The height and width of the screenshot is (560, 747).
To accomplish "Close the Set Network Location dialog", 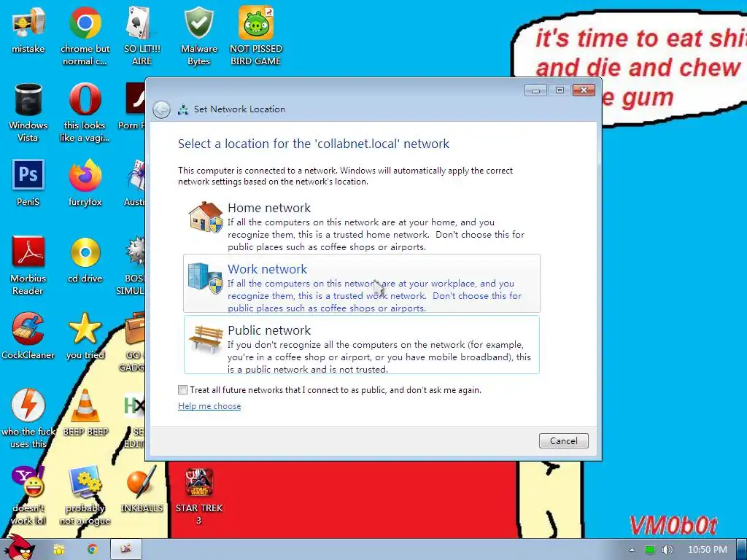I will pos(584,90).
